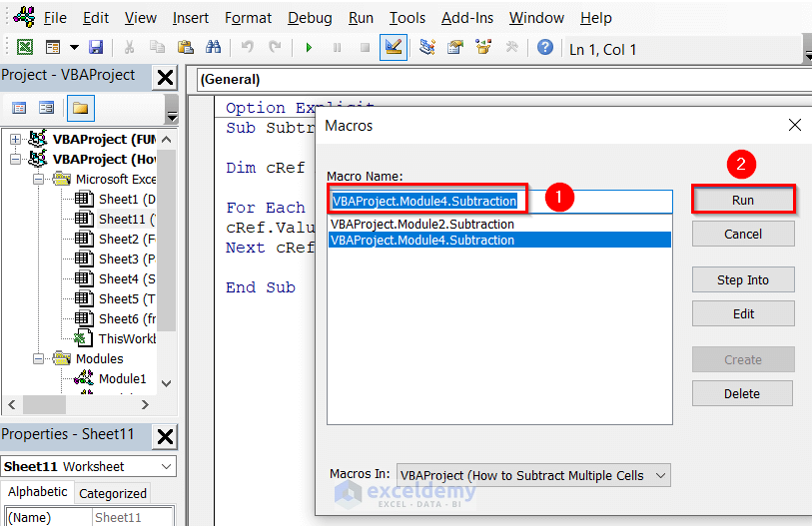812x526 pixels.
Task: Open the View menu
Action: [x=141, y=18]
